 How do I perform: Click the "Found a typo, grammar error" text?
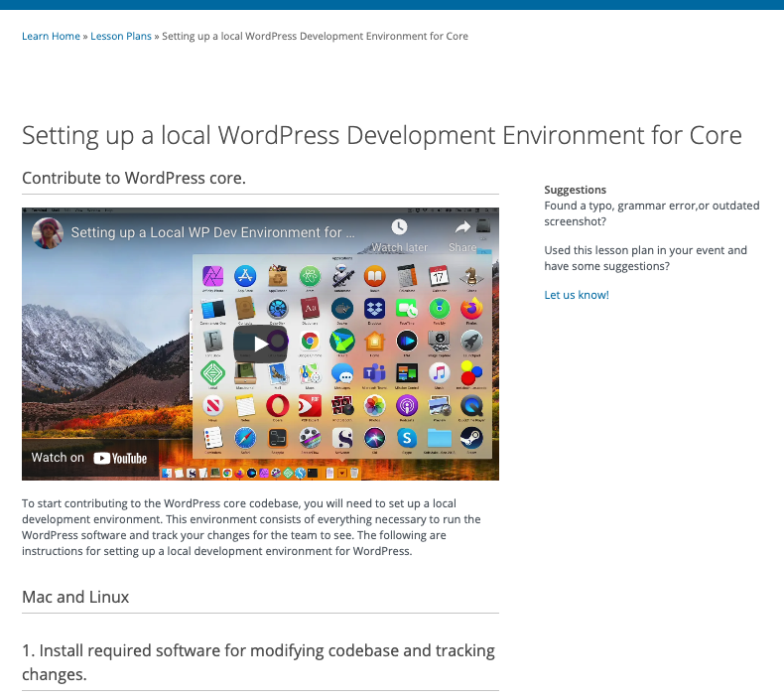coord(651,213)
